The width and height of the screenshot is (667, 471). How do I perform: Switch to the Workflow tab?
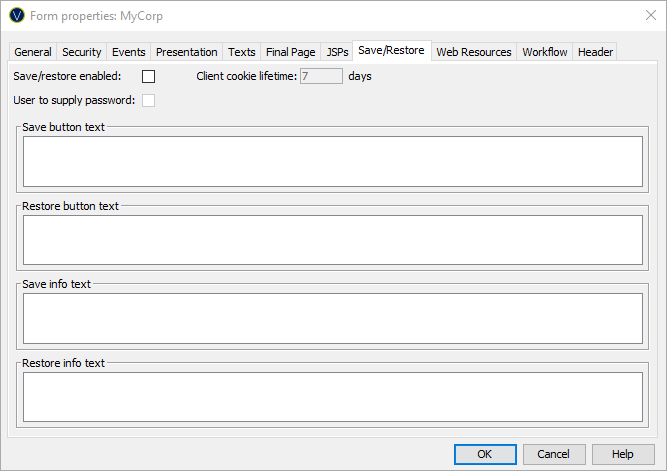544,52
